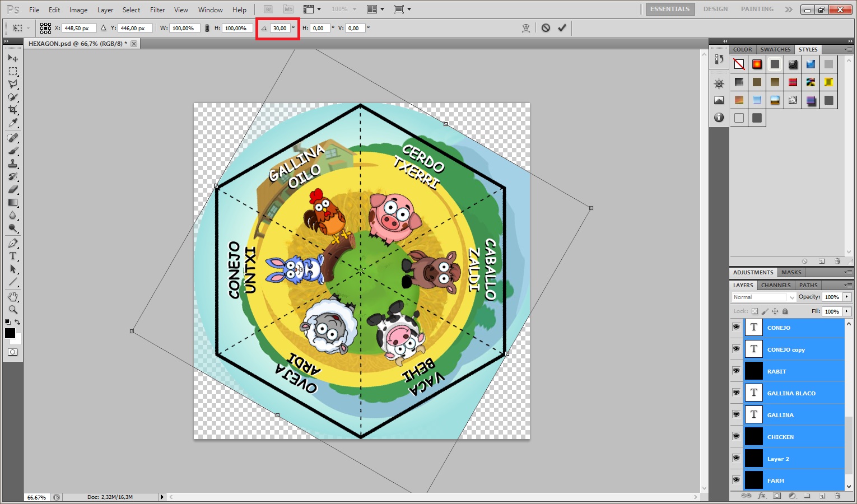The height and width of the screenshot is (504, 857).
Task: Click the reference point locator grid
Action: 45,28
